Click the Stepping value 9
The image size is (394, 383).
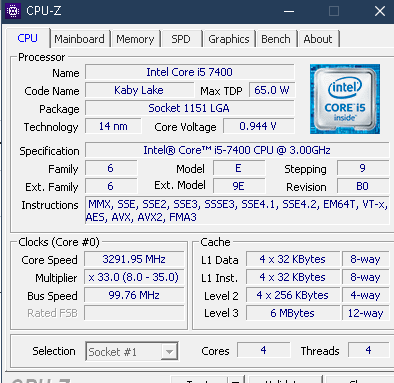click(x=363, y=168)
